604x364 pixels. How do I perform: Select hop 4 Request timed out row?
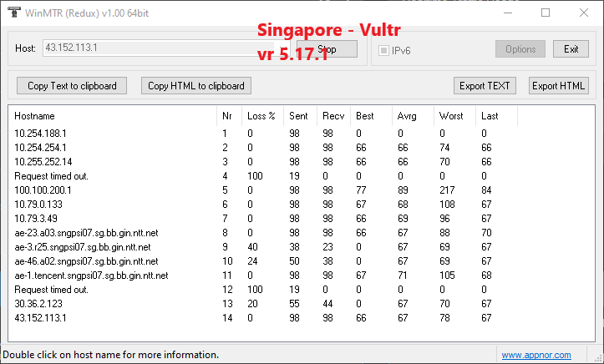263,176
